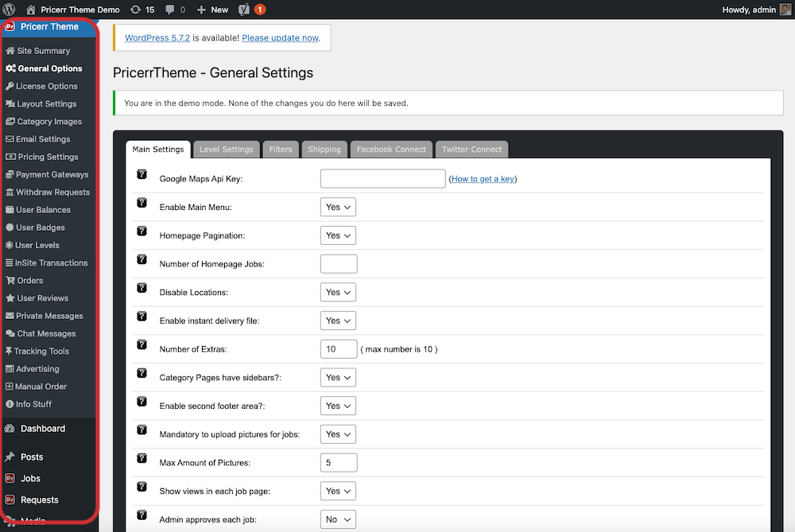The image size is (795, 532).
Task: Click the admin avatar next to Howdy, admin
Action: point(785,9)
